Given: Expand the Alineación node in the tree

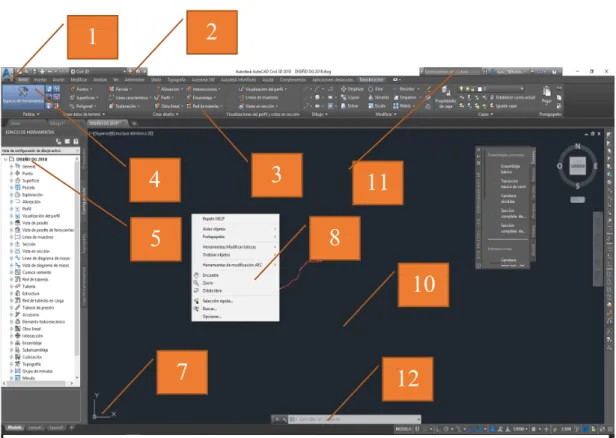Looking at the screenshot, I should [11, 202].
